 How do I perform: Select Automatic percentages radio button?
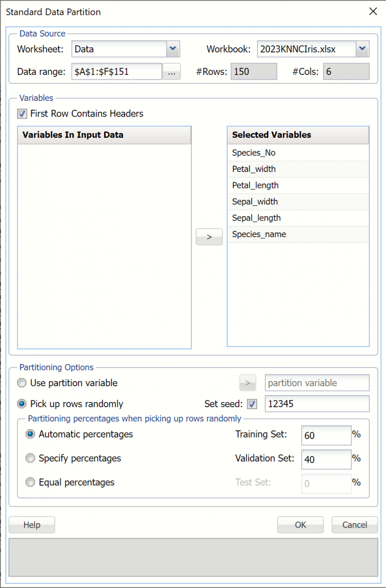coord(30,434)
